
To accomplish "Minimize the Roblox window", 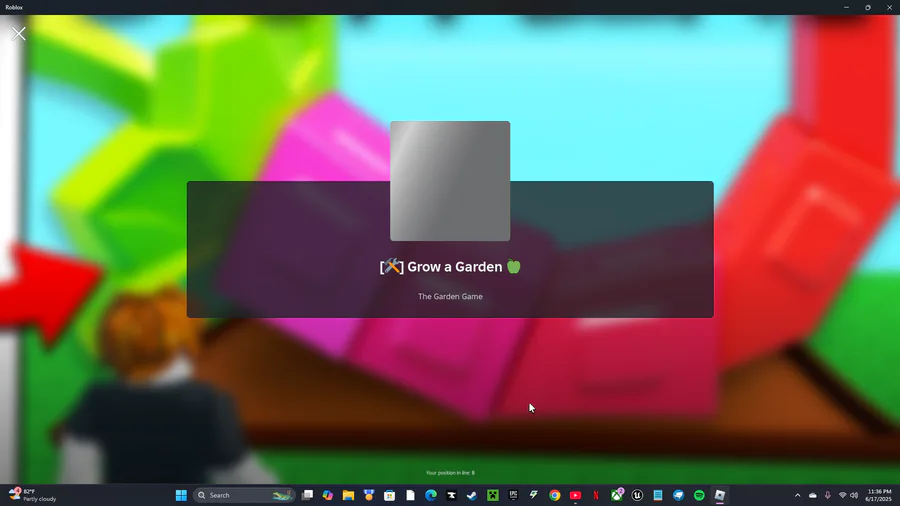I will coord(846,7).
